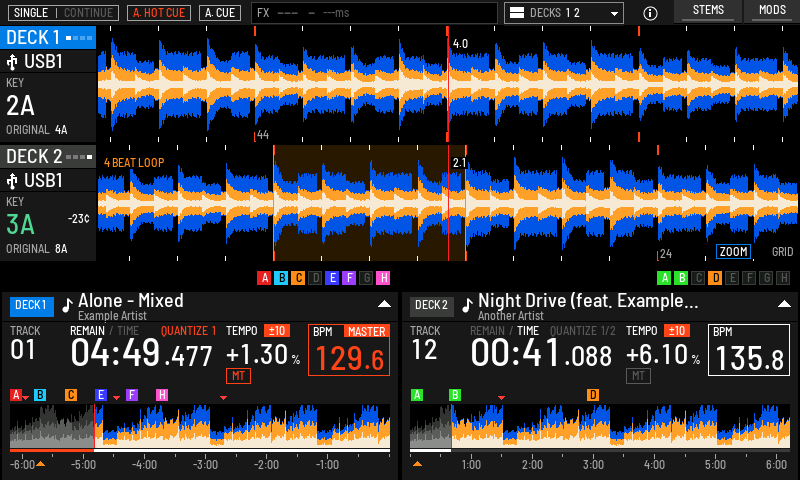Viewport: 800px width, 480px height.
Task: Change Deck 1 tempo range ±10
Action: (x=277, y=331)
